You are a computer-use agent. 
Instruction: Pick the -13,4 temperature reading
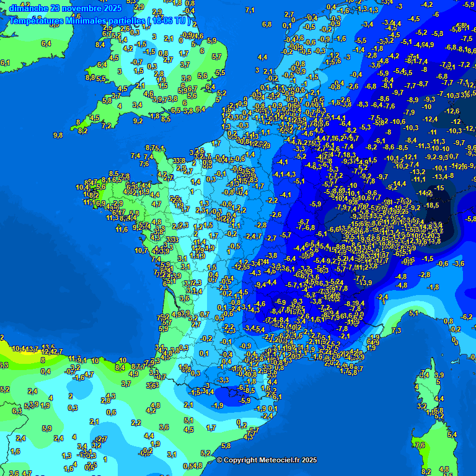tap(439, 177)
